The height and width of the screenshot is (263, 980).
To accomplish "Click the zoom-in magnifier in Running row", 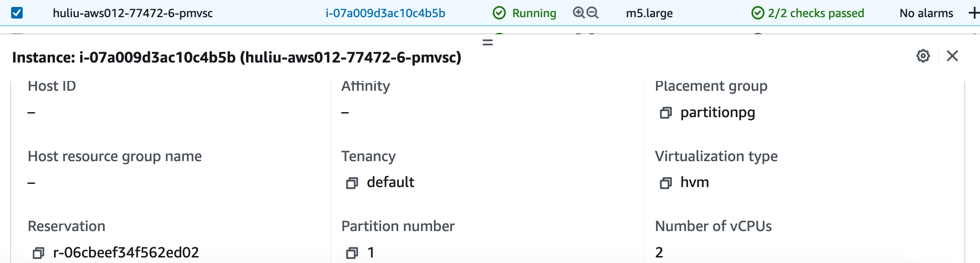I will click(579, 13).
